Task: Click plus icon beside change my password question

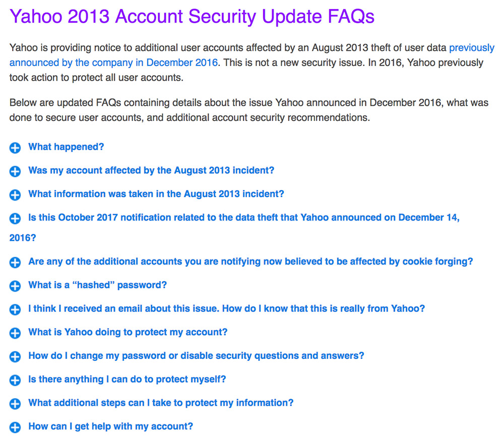Action: click(15, 357)
